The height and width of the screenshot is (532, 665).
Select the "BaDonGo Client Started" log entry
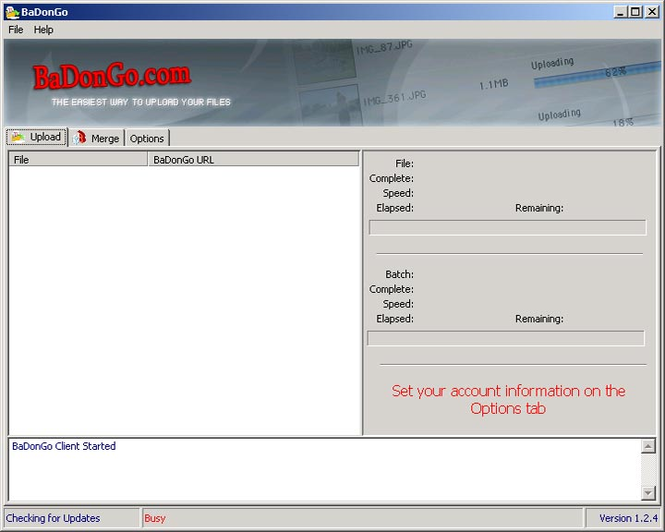pos(64,446)
